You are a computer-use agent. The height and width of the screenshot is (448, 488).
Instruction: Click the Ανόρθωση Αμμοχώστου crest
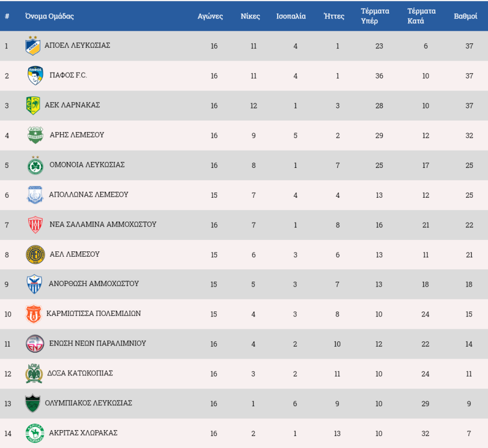point(35,284)
